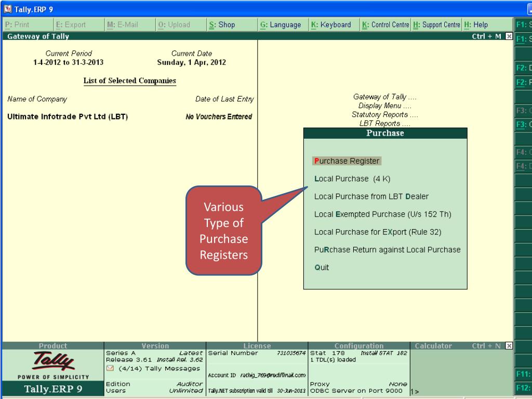Click the Tally logo in the Product panel

pyautogui.click(x=54, y=361)
